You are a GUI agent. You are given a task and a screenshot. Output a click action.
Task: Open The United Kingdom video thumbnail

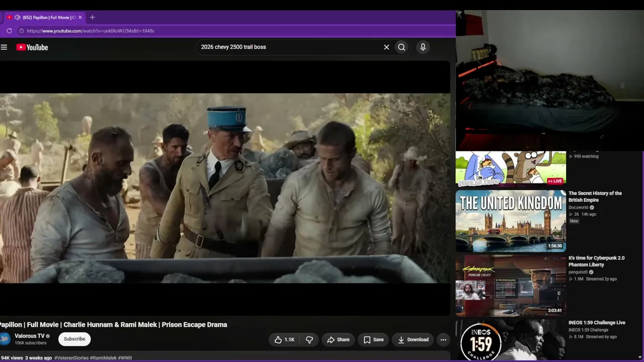click(x=511, y=221)
